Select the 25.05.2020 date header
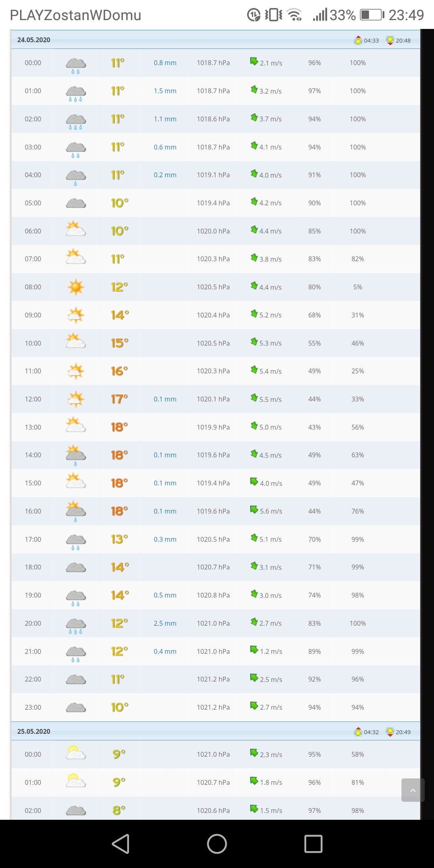Viewport: 434px width, 868px height. tap(34, 731)
